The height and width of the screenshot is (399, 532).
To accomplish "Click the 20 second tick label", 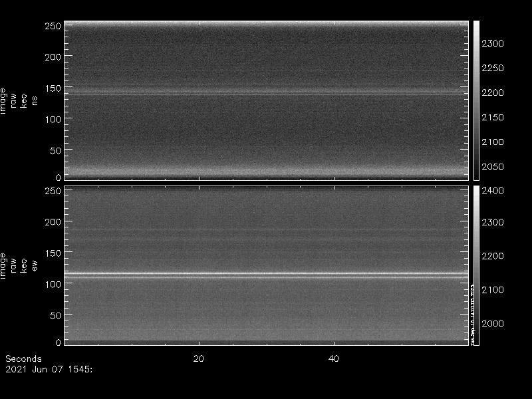I will pyautogui.click(x=198, y=359).
